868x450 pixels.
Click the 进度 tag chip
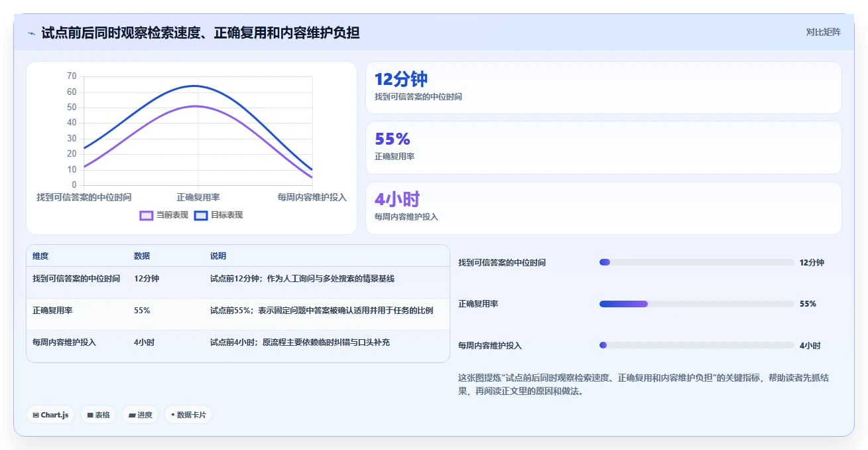(x=140, y=415)
